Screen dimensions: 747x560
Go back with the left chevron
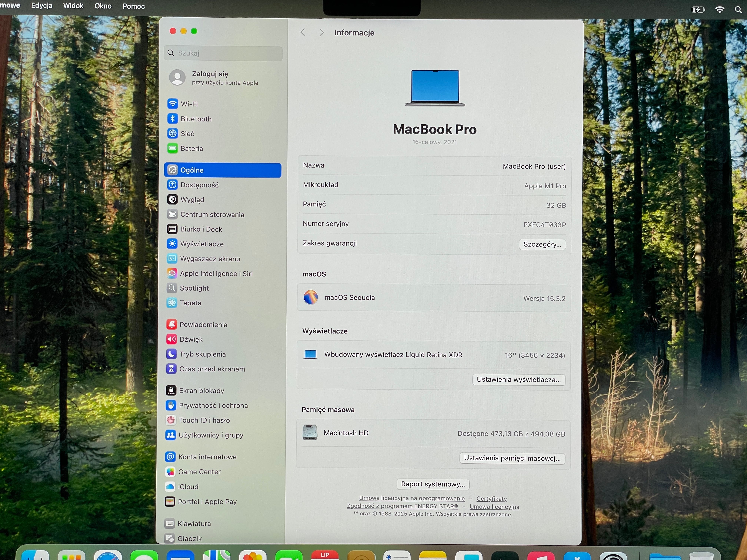(303, 32)
